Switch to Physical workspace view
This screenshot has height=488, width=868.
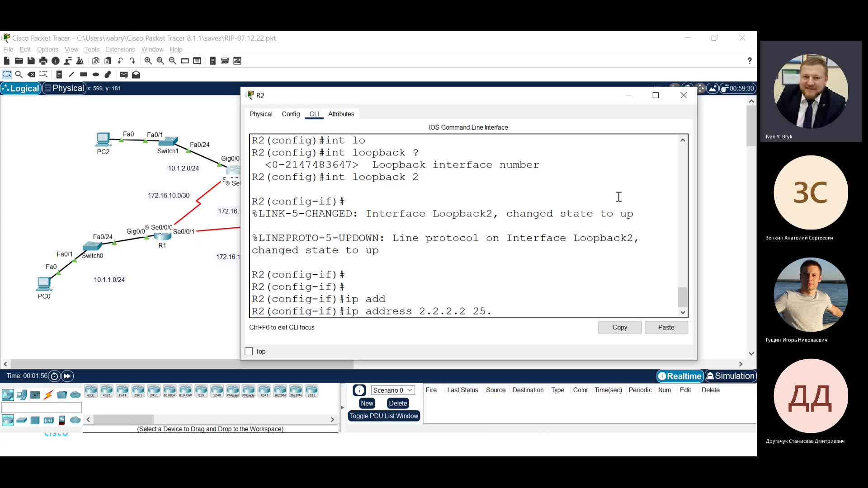(x=64, y=89)
